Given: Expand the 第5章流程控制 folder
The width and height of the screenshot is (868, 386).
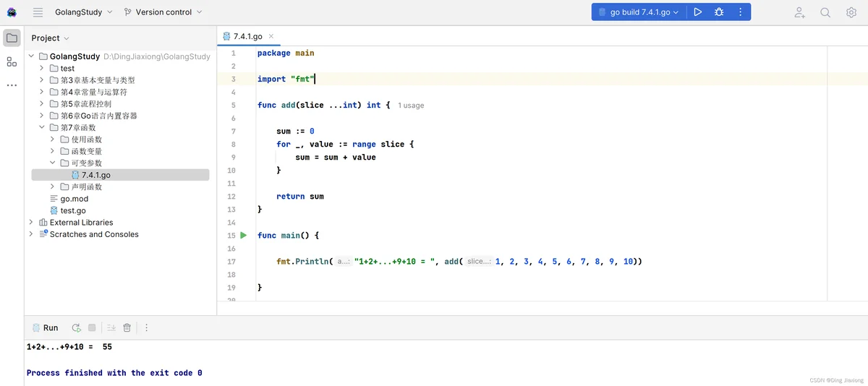Looking at the screenshot, I should 42,104.
